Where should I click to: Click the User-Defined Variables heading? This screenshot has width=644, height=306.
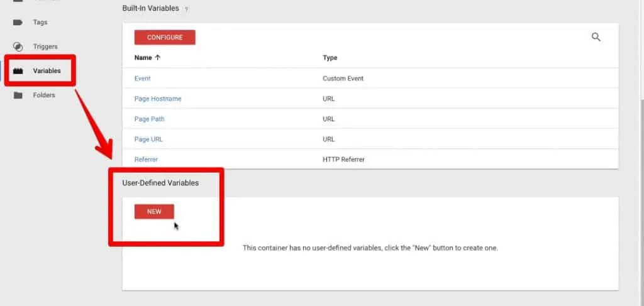coord(160,183)
